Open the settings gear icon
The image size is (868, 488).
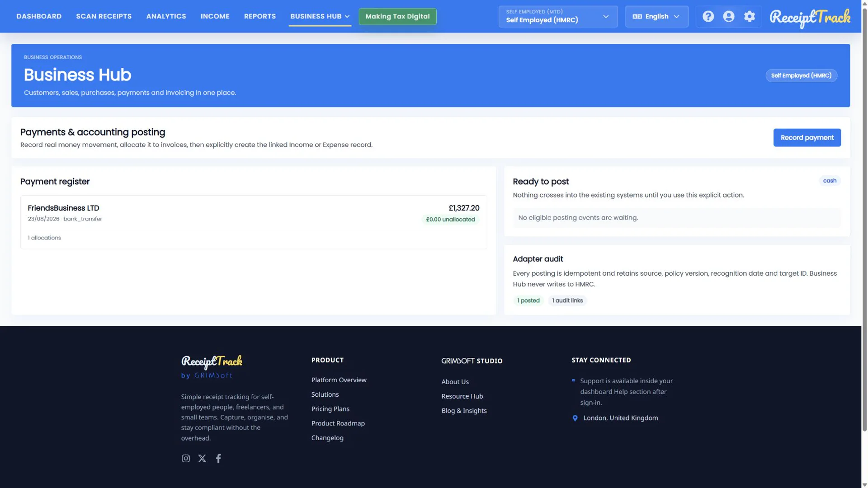coord(750,16)
